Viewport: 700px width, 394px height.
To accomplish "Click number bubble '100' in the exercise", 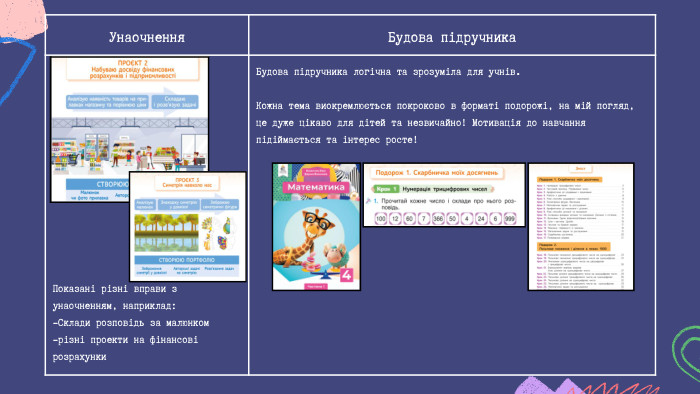I will pos(380,219).
